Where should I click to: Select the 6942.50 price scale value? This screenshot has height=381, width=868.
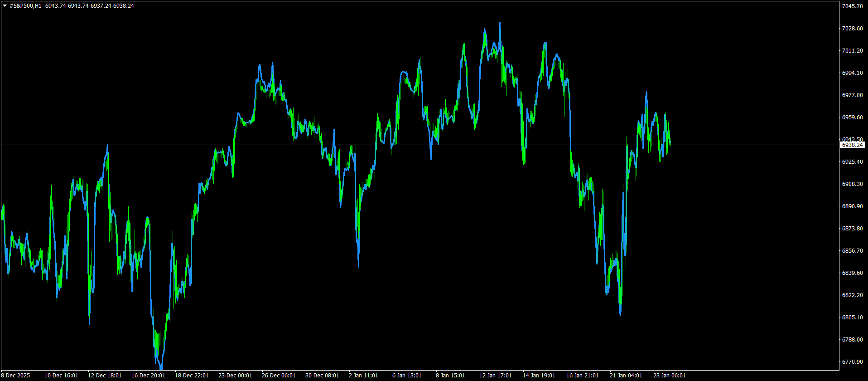point(852,139)
